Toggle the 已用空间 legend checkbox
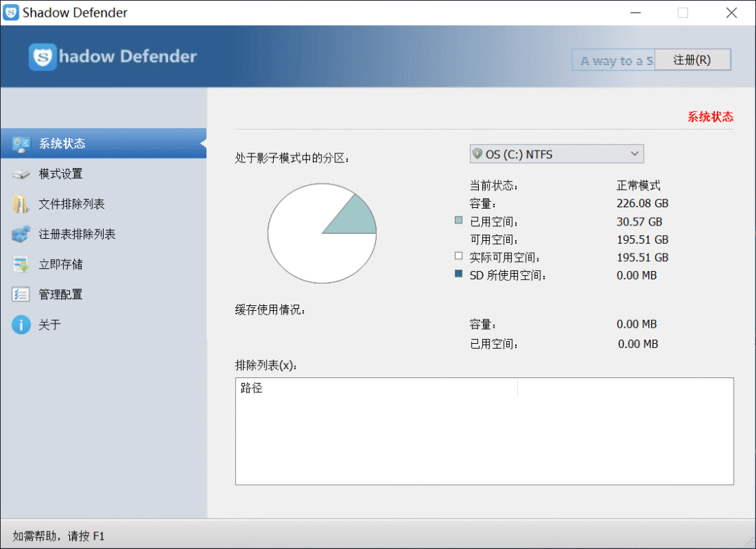The image size is (756, 549). pos(460,221)
